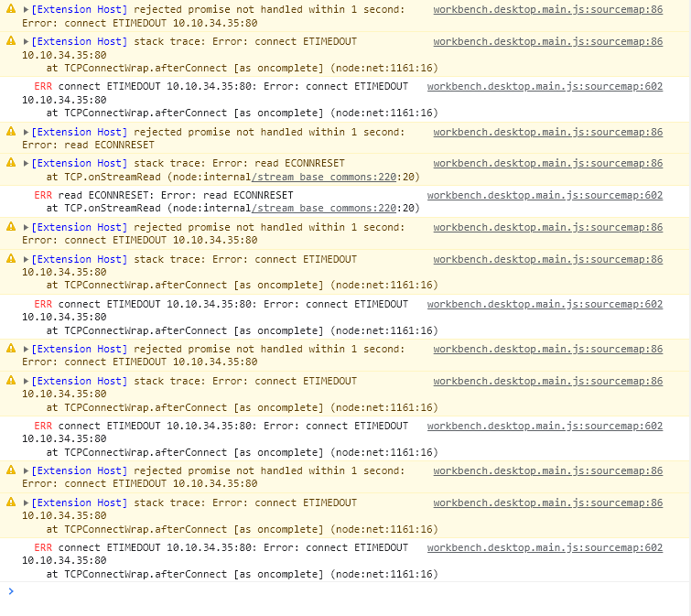Open sourcemap:602 link for ERR read ECONNRESET

[x=545, y=195]
